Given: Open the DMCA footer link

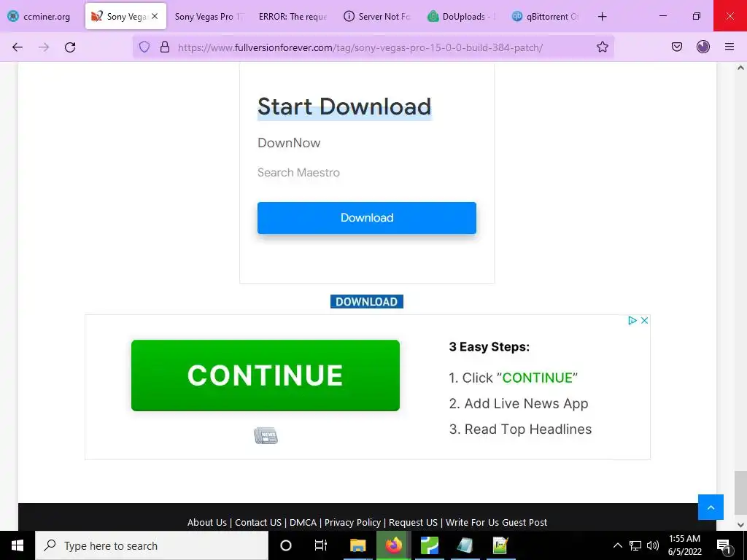Looking at the screenshot, I should 303,522.
